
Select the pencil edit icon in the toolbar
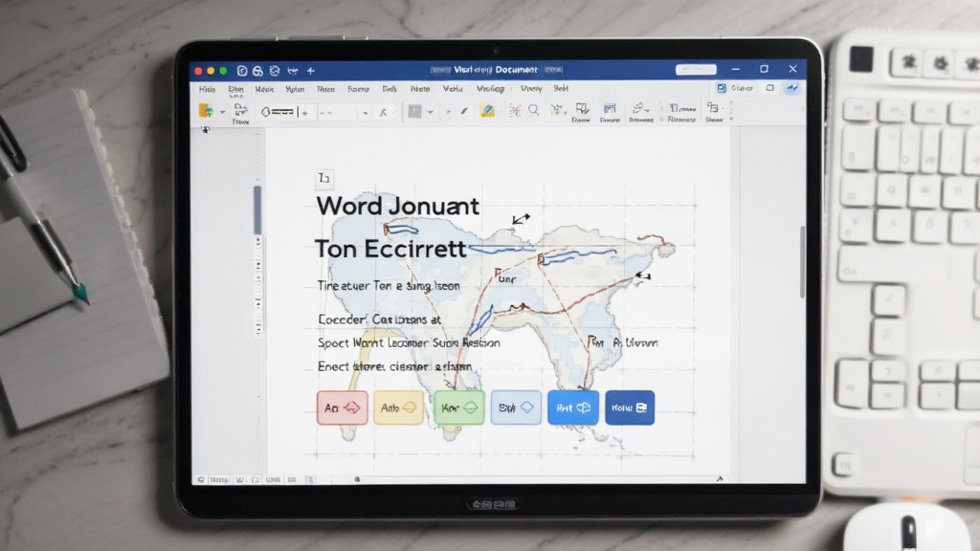click(464, 111)
